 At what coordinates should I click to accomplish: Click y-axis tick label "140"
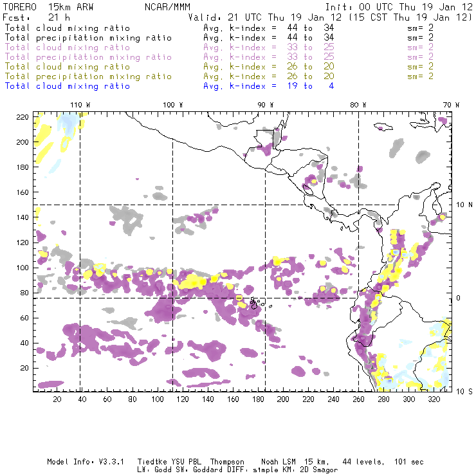pos(23,217)
